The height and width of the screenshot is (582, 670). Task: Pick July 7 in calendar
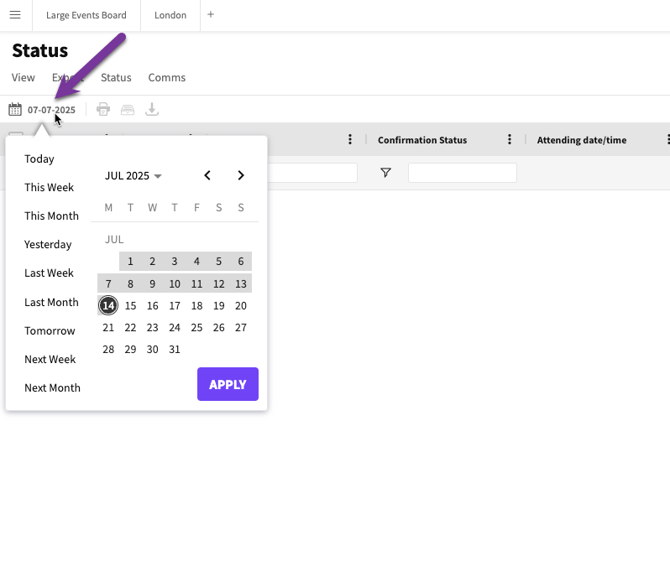(109, 284)
